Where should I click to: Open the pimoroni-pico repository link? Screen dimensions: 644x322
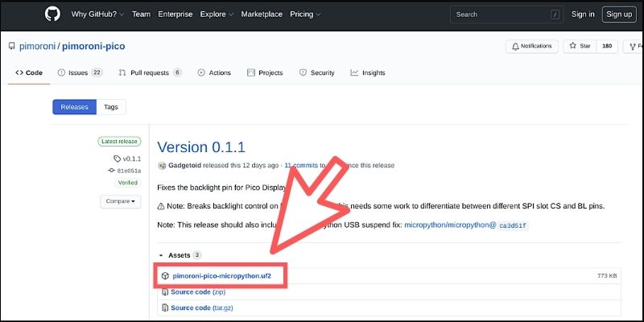coord(93,47)
